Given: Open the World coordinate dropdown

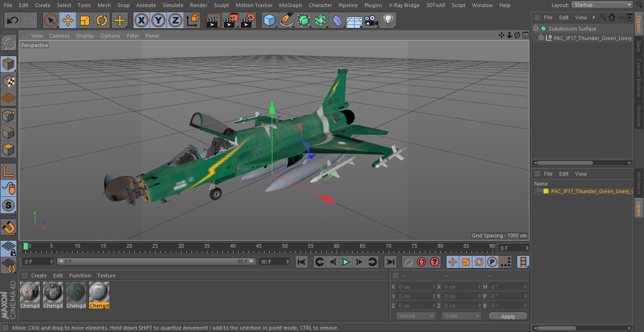Looking at the screenshot, I should click(415, 316).
